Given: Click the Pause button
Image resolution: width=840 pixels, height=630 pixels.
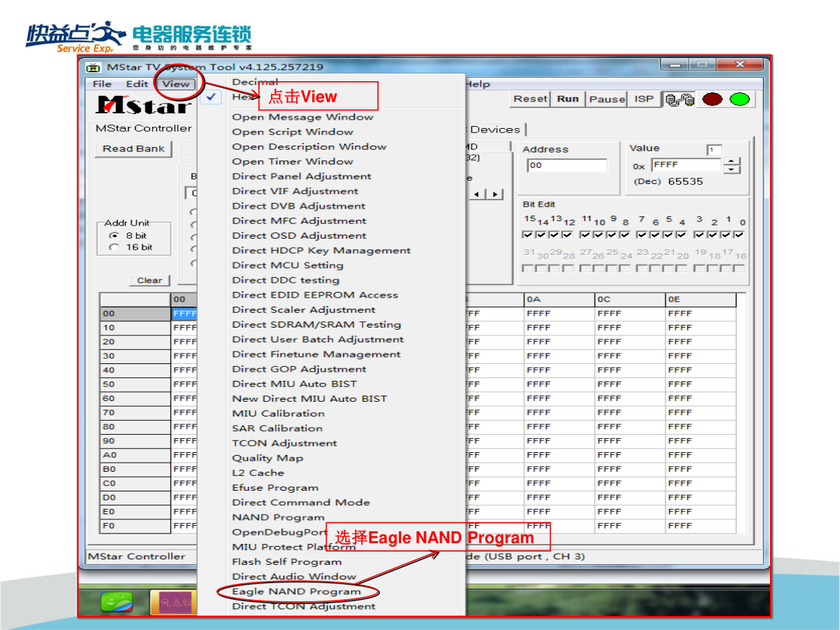Looking at the screenshot, I should click(607, 99).
